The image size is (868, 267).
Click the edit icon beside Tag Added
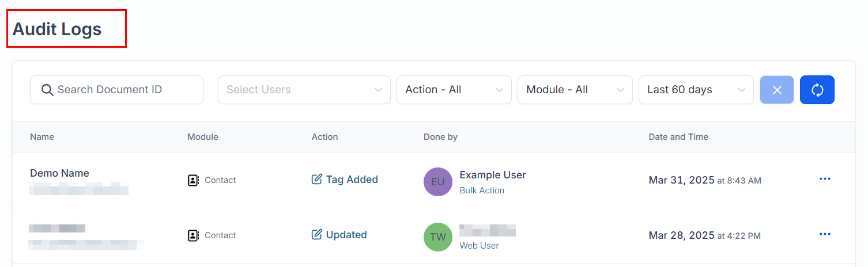316,180
